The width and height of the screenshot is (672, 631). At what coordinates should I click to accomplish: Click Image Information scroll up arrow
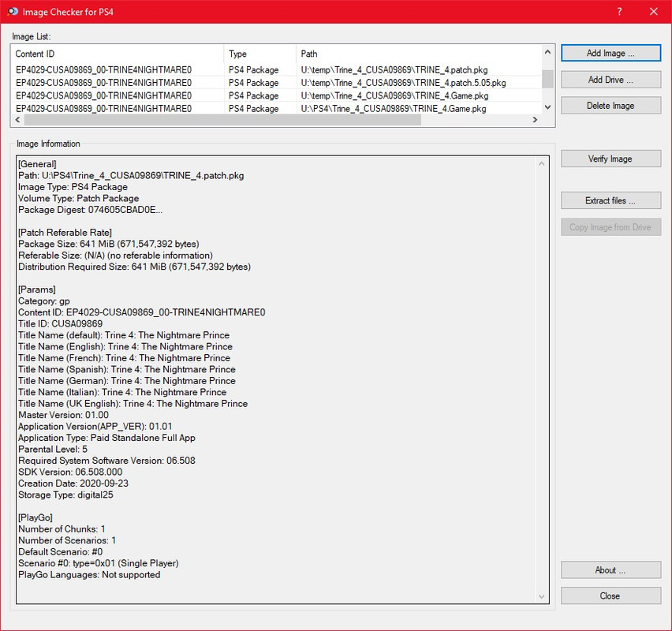[x=542, y=164]
